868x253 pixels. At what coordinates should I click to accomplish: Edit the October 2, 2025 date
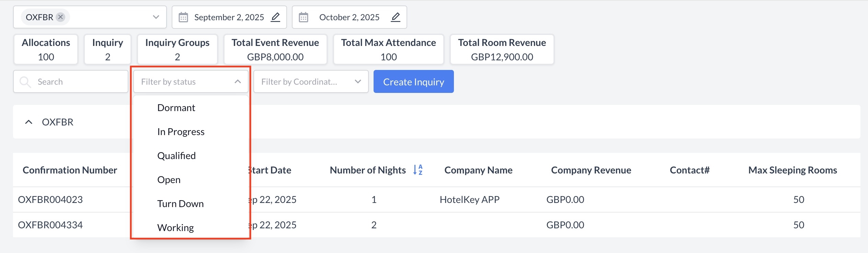point(396,17)
